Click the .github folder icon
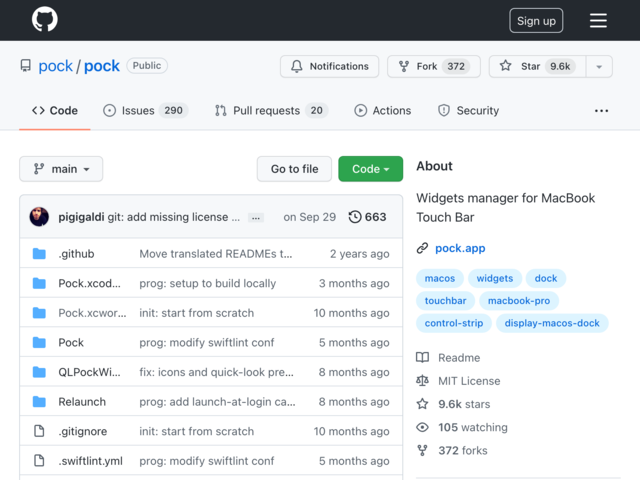 point(39,253)
